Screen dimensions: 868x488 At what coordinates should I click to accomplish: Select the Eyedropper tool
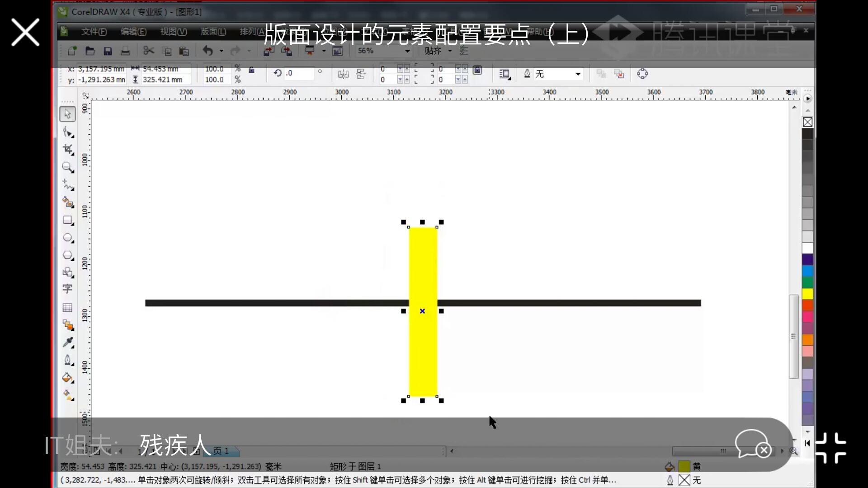[x=68, y=343]
